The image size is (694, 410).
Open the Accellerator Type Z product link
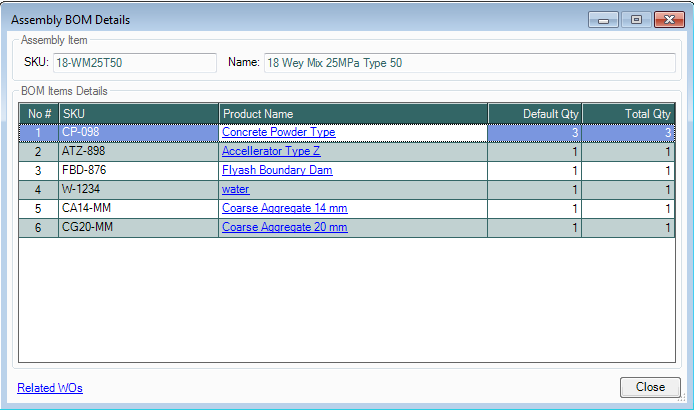pyautogui.click(x=271, y=151)
